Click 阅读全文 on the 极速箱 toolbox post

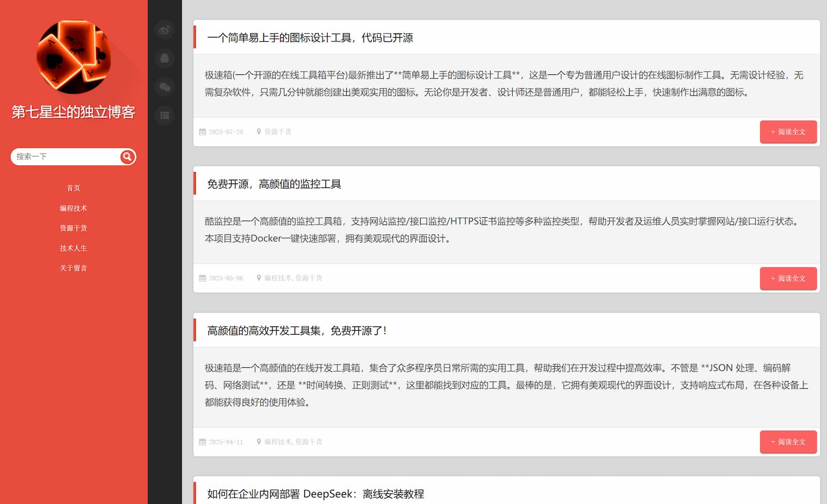(788, 442)
